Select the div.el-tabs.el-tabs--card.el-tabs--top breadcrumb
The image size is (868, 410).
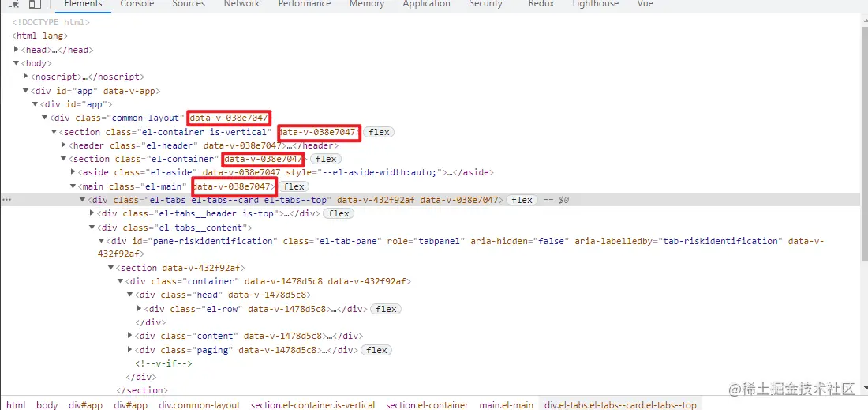point(621,405)
